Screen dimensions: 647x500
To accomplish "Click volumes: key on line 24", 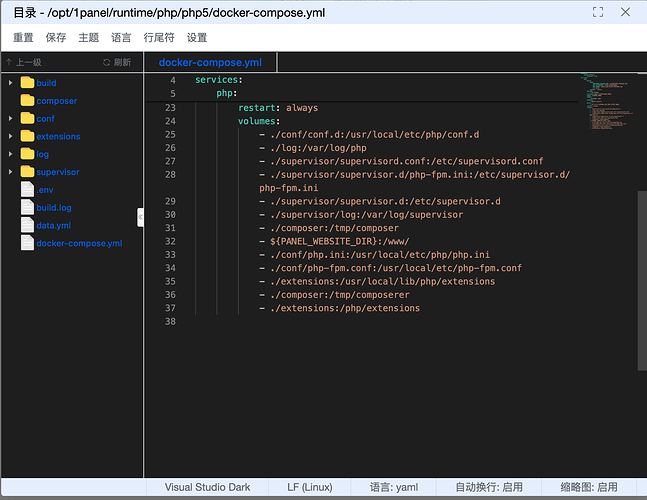I will click(259, 121).
